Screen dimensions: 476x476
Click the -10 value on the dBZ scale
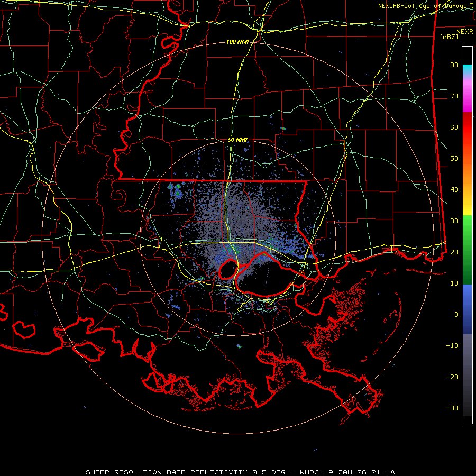[x=452, y=346]
